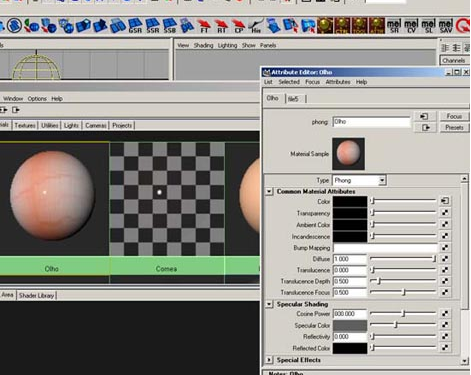Click the His shelf icon
The height and width of the screenshot is (375, 471).
(256, 26)
